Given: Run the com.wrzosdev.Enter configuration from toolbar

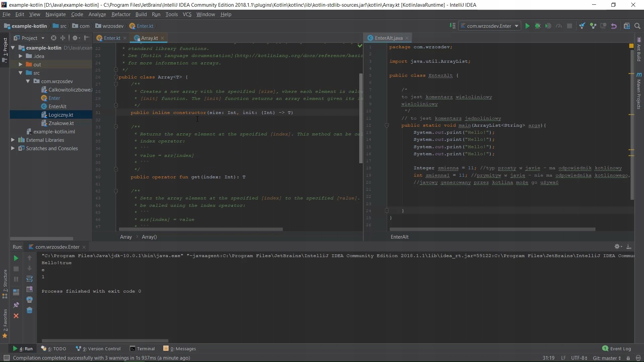Looking at the screenshot, I should pos(527,26).
